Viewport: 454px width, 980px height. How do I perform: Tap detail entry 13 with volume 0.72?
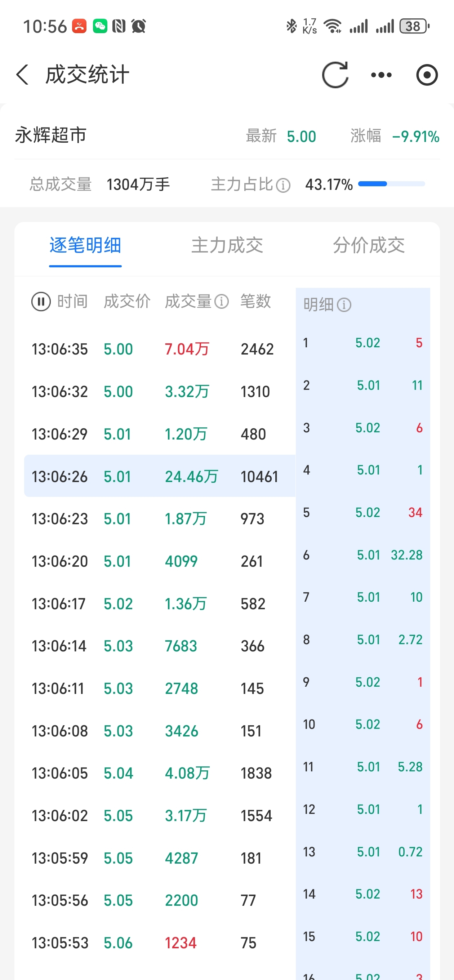[x=363, y=852]
